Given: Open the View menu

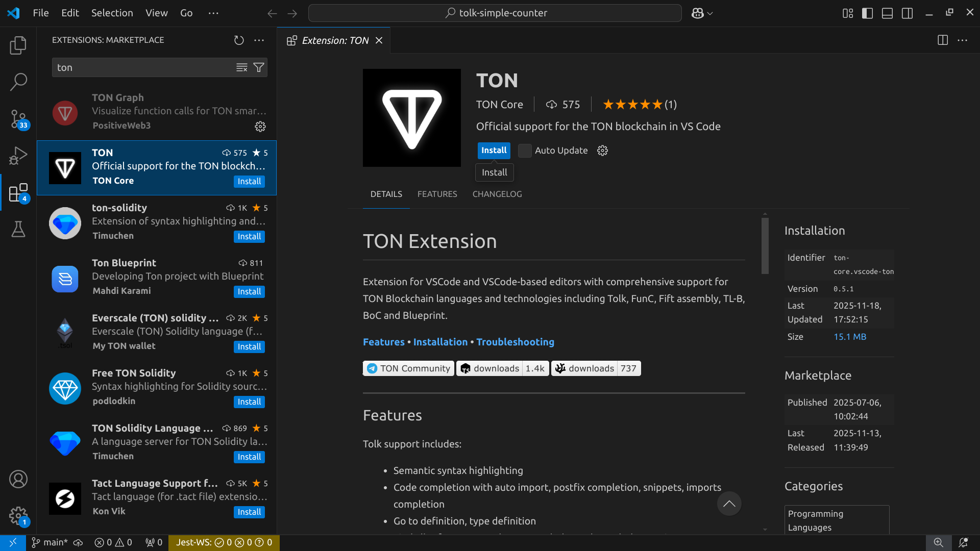Looking at the screenshot, I should coord(156,13).
